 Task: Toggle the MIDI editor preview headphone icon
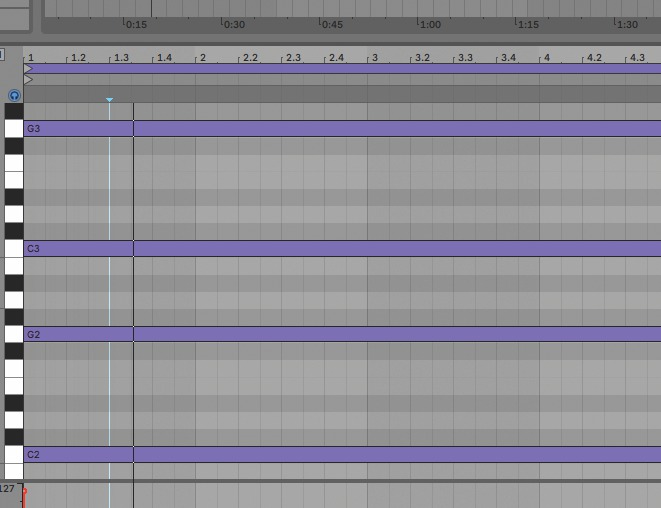(x=14, y=95)
